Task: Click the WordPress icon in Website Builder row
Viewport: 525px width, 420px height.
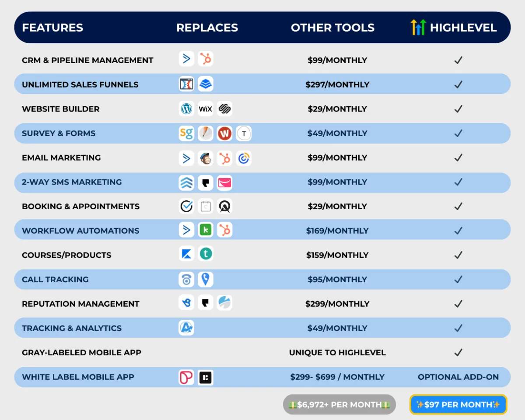Action: [x=187, y=108]
